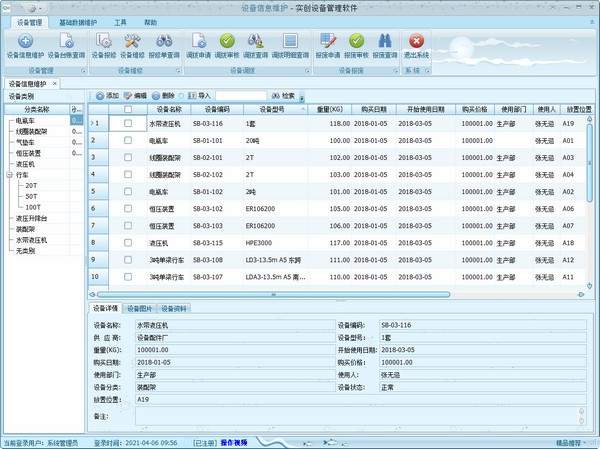
Task: Open the 设备图片 details tab
Action: pos(142,309)
